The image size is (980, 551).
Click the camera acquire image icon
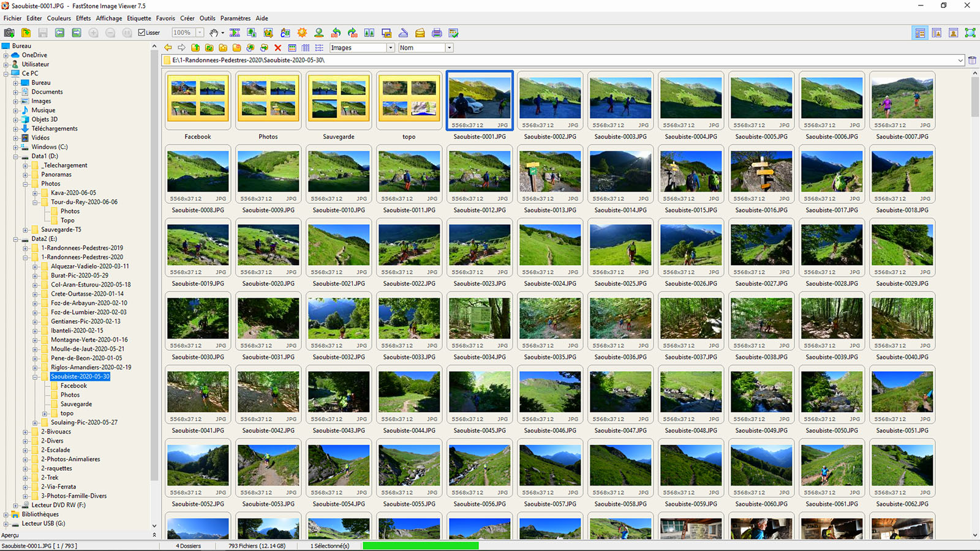click(x=9, y=32)
